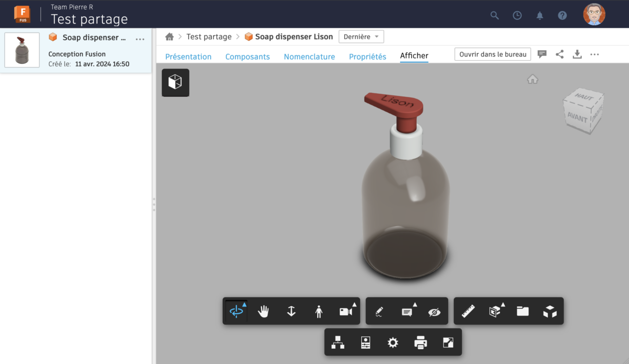629x364 pixels.
Task: Expand the Section analysis tool options
Action: [x=495, y=311]
